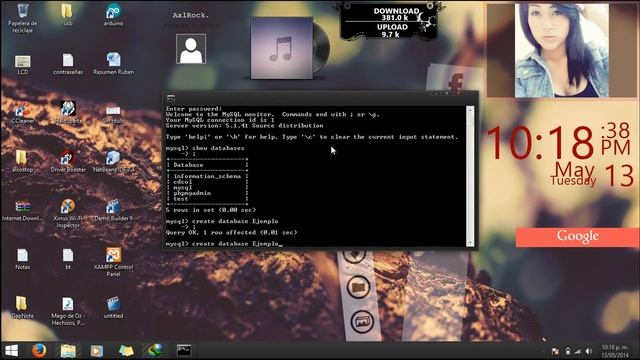Open the media player taskbar icon
The image size is (640, 360).
(97, 351)
